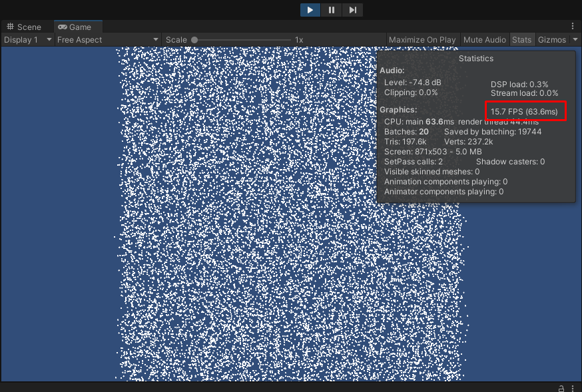Enable Maximize On Play
The height and width of the screenshot is (392, 582).
pyautogui.click(x=422, y=40)
